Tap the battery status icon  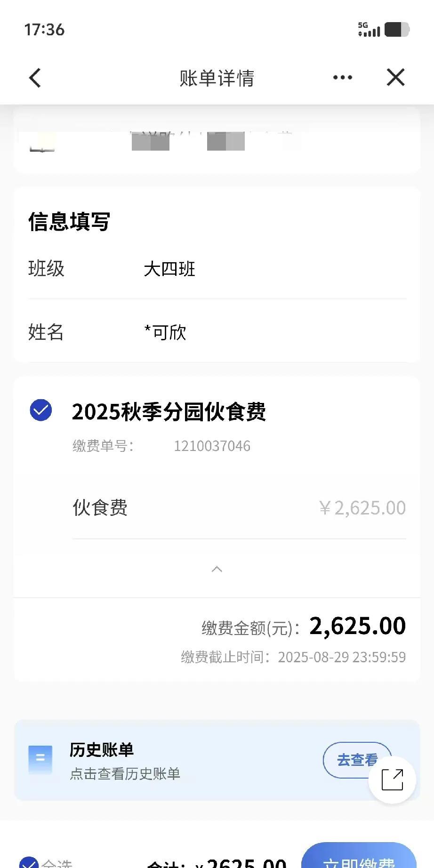(x=397, y=29)
